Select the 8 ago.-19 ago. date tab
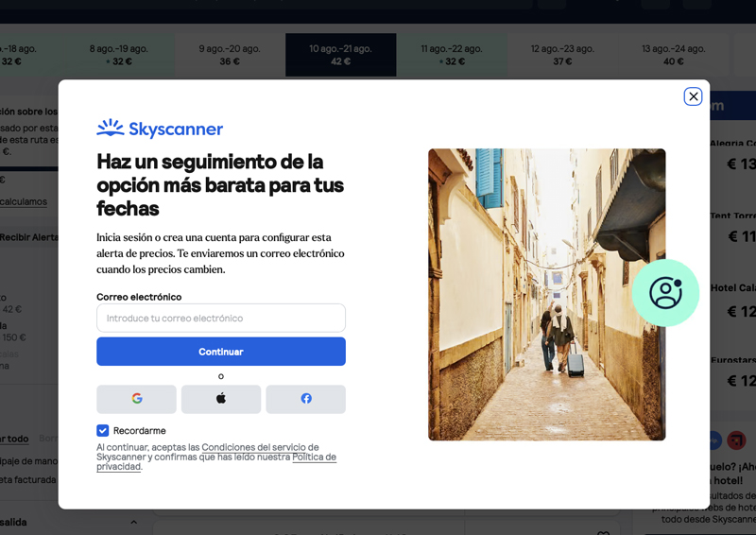Viewport: 756px width, 535px height. (x=119, y=55)
